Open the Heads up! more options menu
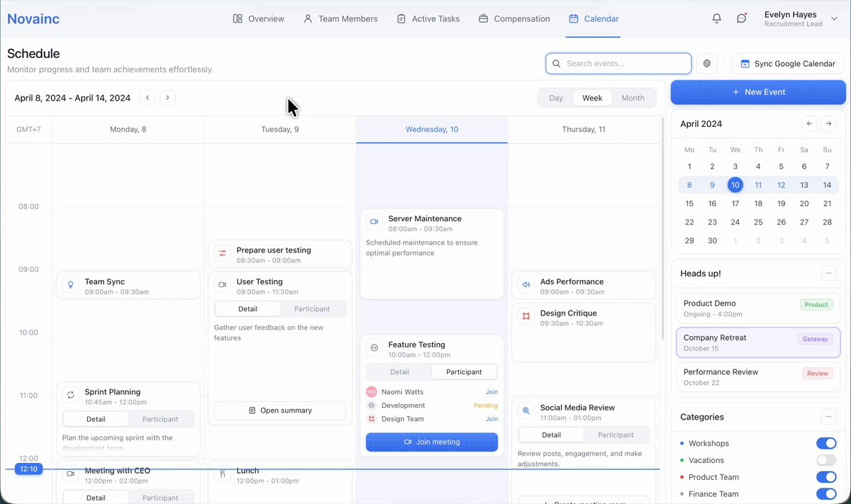851x504 pixels. coord(828,273)
